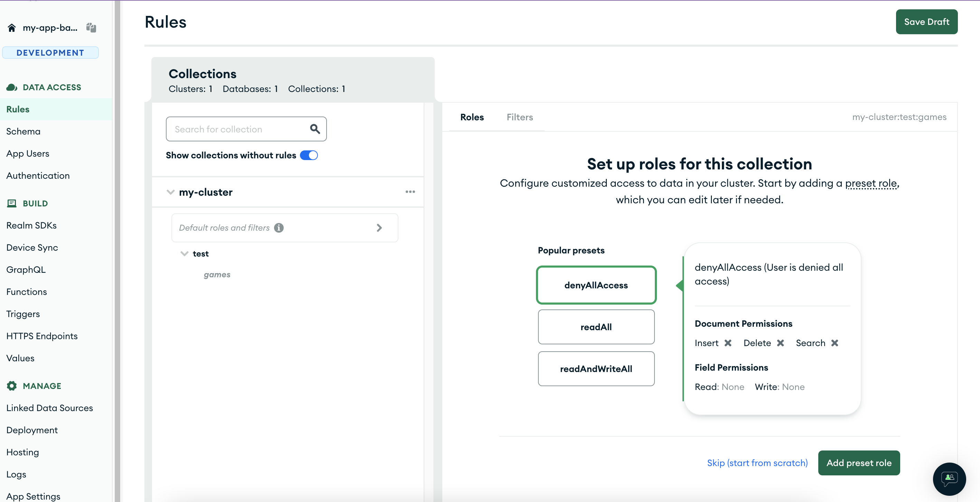Copy app ID using the clipboard icon
The height and width of the screenshot is (502, 980).
(x=91, y=27)
